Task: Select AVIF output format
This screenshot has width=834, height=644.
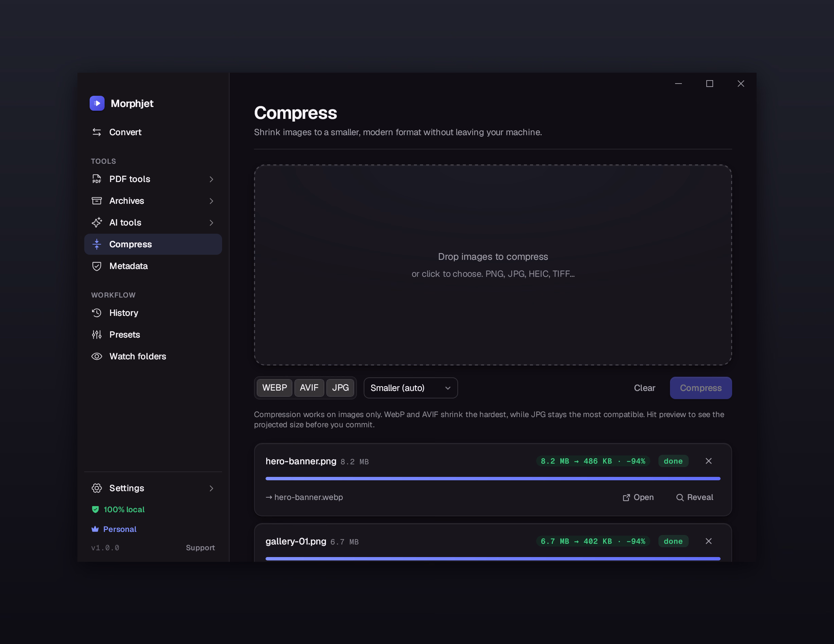Action: point(309,388)
